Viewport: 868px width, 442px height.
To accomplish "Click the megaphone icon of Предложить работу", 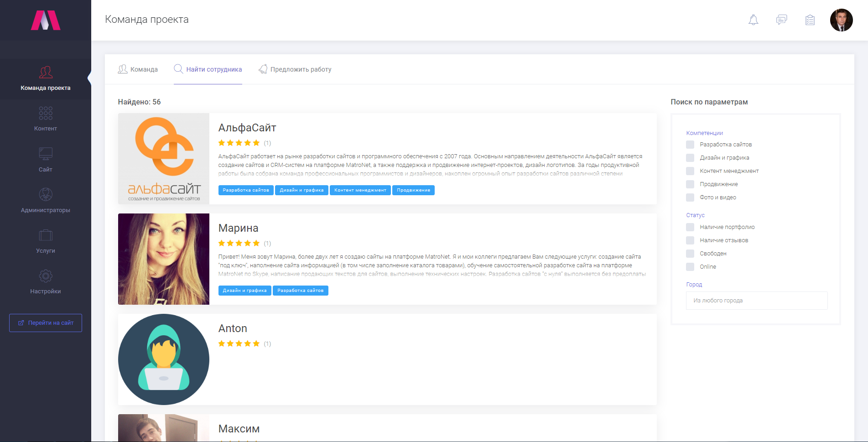I will (x=263, y=69).
